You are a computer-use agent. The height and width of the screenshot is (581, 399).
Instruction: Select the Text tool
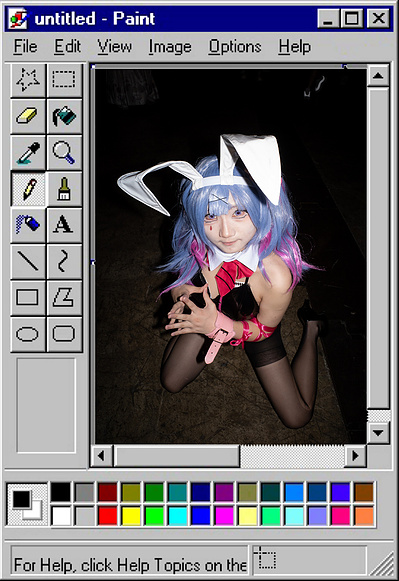(64, 226)
